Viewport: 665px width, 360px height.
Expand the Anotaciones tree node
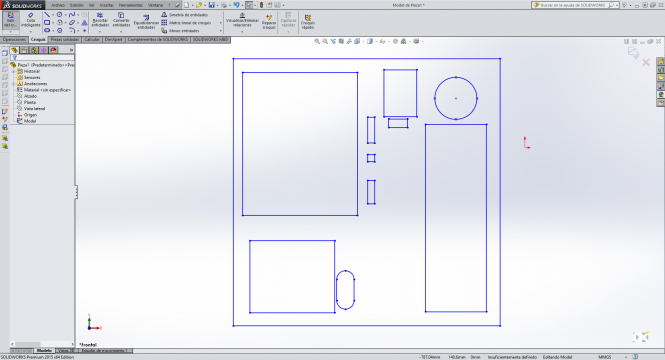coord(14,84)
